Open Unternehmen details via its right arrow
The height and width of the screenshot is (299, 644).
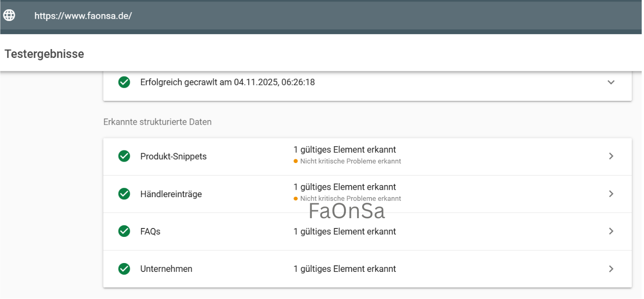(611, 269)
